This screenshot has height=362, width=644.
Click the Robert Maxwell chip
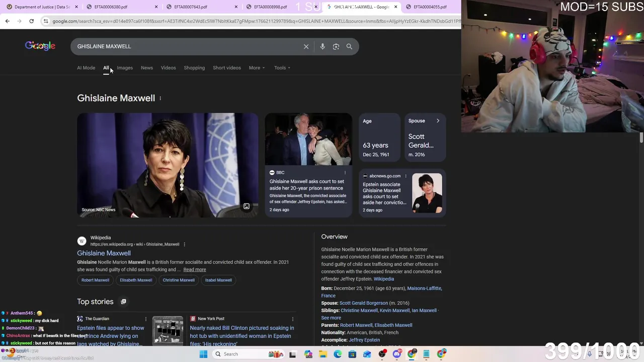pyautogui.click(x=95, y=280)
